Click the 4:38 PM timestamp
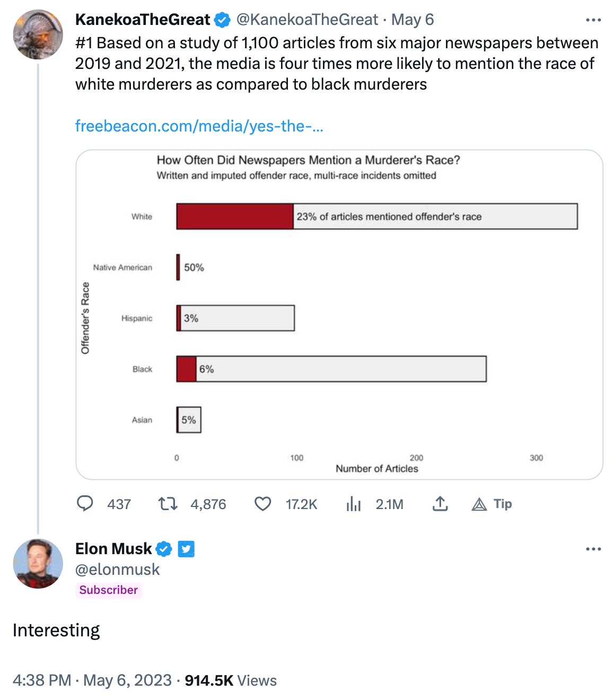 coord(42,680)
